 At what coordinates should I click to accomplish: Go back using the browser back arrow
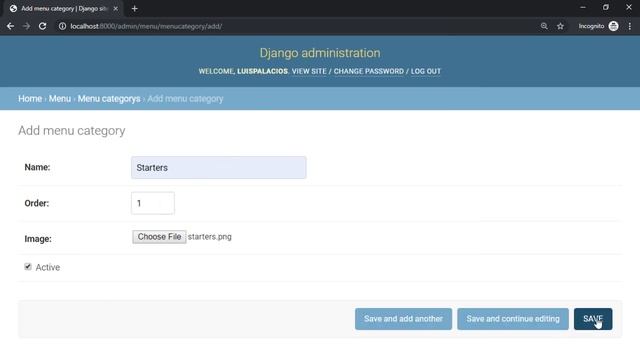[x=10, y=26]
